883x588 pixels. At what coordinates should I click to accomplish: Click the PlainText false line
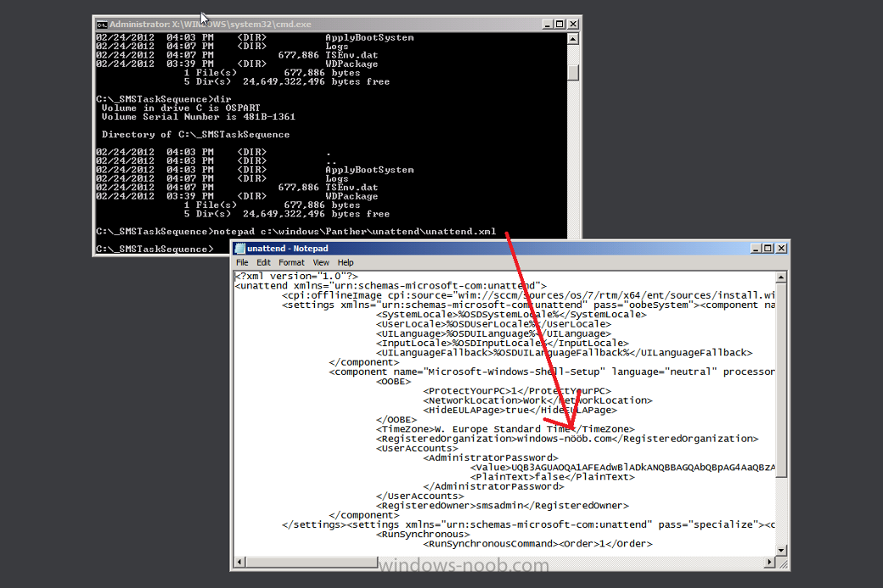(553, 477)
